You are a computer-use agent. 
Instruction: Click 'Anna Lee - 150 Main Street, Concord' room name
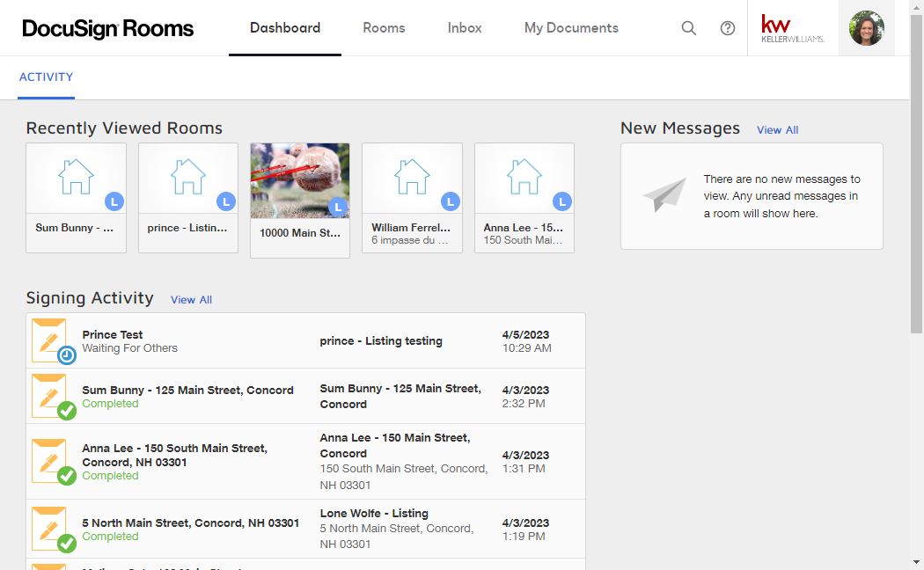click(x=395, y=446)
